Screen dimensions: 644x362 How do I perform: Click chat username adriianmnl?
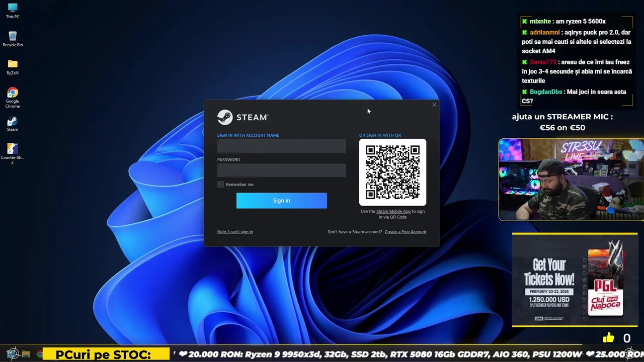tap(544, 33)
